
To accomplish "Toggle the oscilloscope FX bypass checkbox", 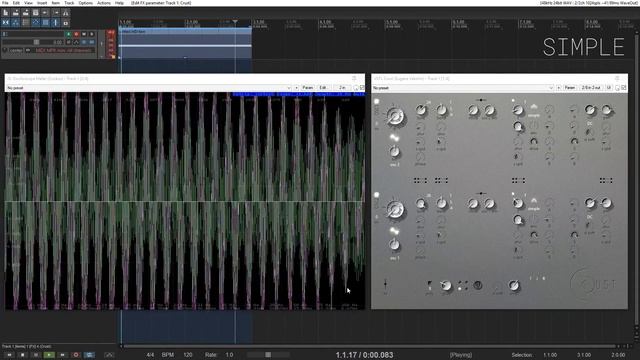I will pos(362,88).
